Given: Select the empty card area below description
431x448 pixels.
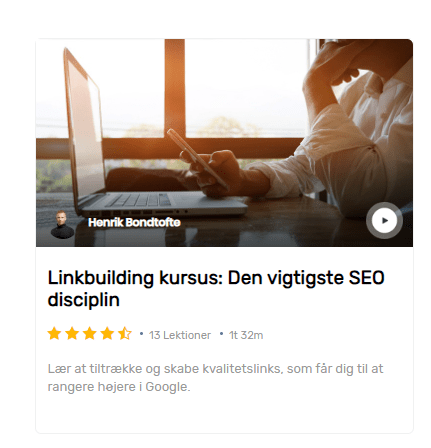Looking at the screenshot, I should pos(224,414).
